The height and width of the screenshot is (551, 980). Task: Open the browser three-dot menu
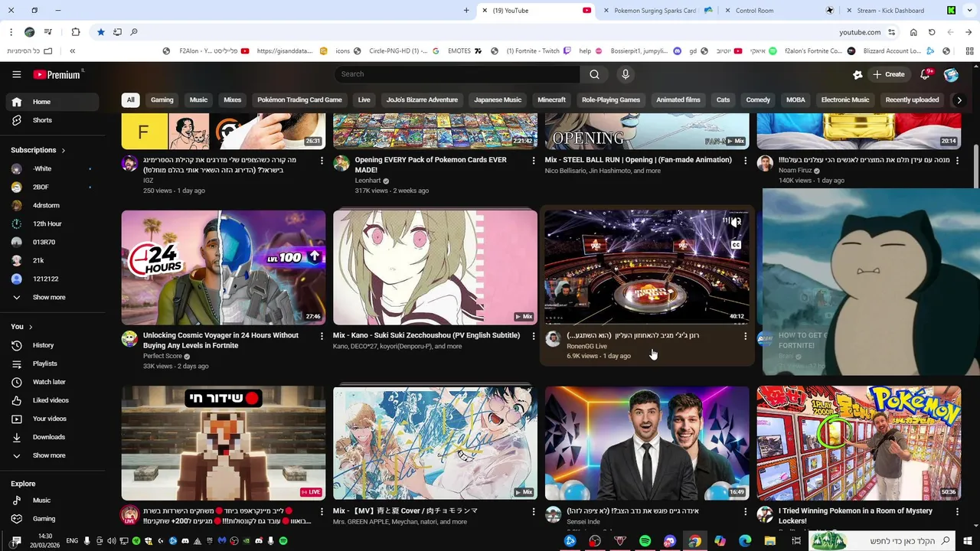point(11,32)
